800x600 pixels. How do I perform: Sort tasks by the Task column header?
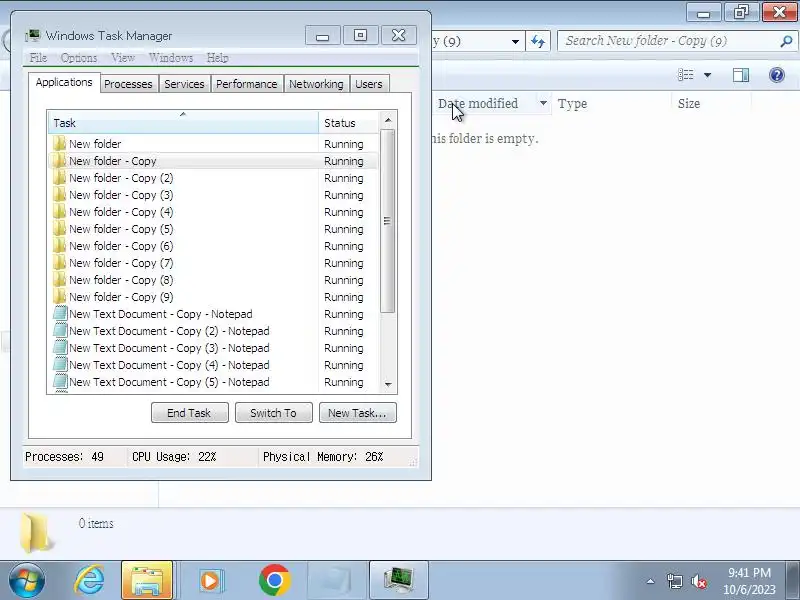[183, 123]
